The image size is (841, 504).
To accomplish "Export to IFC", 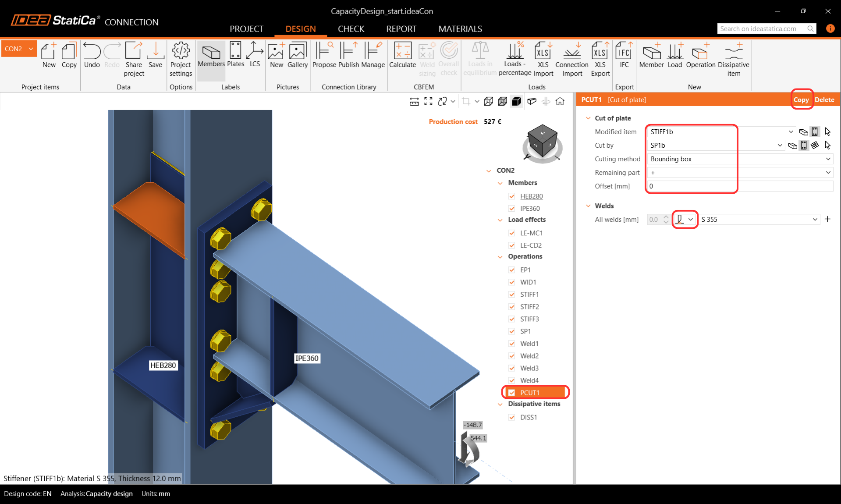I will [624, 55].
